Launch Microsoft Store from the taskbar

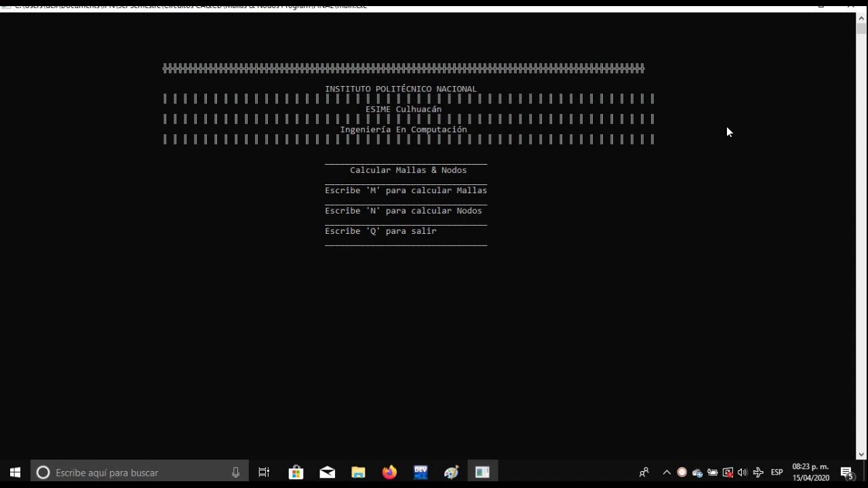(x=296, y=472)
